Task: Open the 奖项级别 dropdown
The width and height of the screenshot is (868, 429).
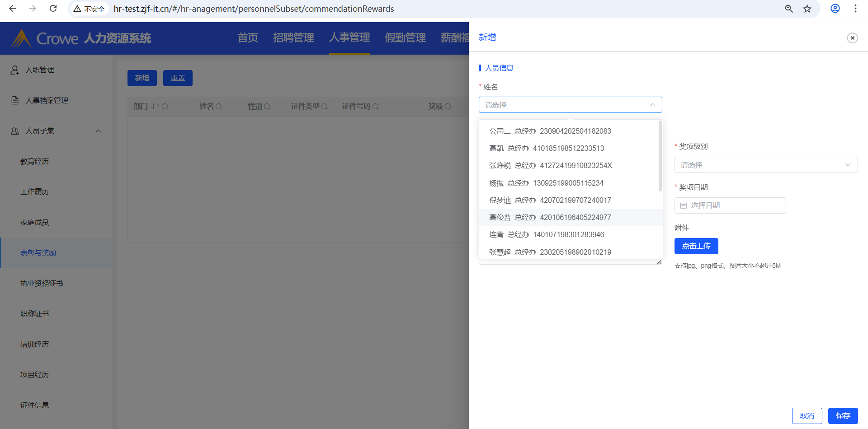Action: pyautogui.click(x=765, y=165)
